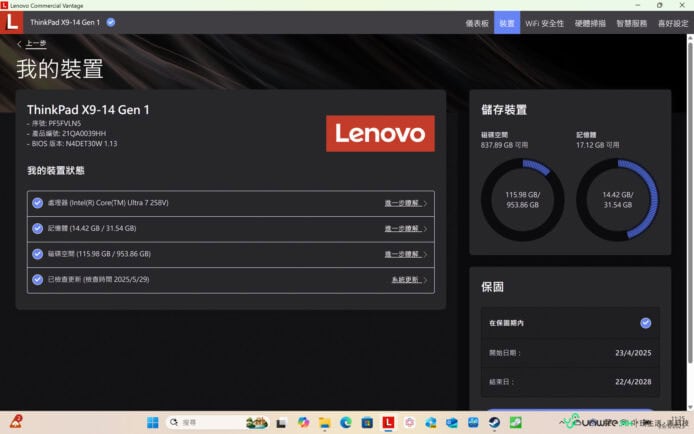The image size is (694, 434).
Task: Click the warranty end date 22/4/2028
Action: click(633, 382)
